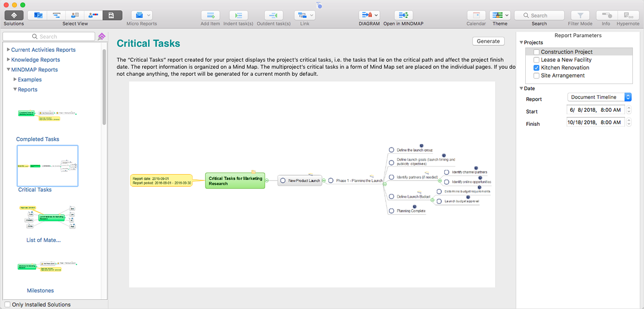Click the toolbar Search field
The image size is (644, 309).
[x=539, y=16]
